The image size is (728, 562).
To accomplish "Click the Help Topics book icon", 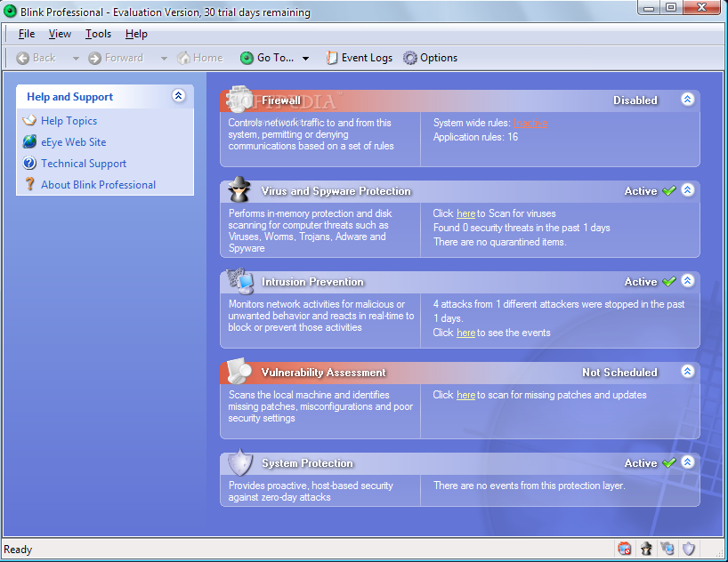I will (29, 121).
